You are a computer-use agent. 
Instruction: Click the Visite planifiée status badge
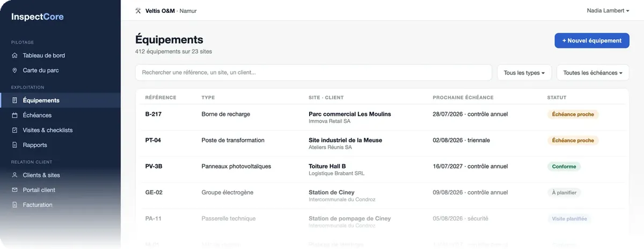(569, 218)
